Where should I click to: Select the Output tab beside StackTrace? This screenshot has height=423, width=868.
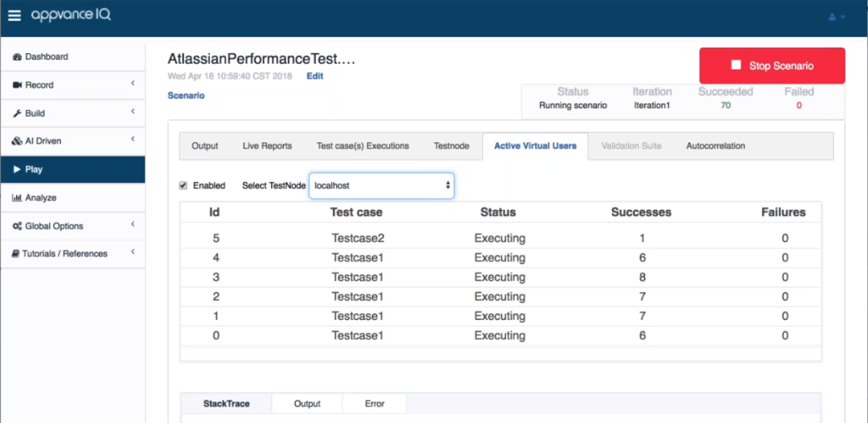(x=308, y=404)
